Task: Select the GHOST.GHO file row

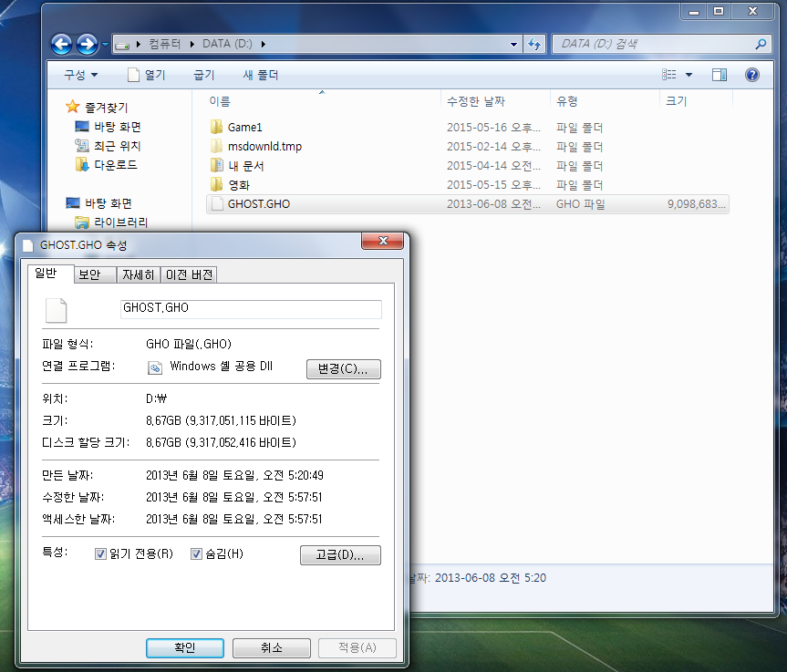Action: (467, 203)
